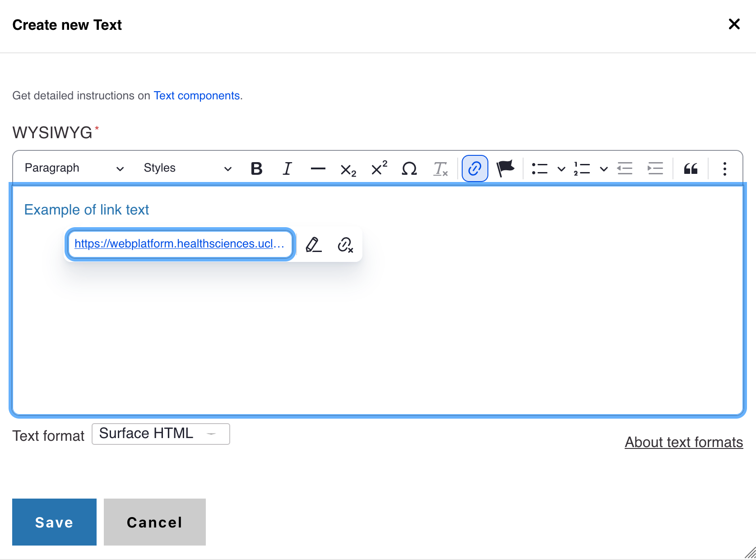Screen dimensions: 756x560
Task: Open the Text components instructions link
Action: (x=197, y=96)
